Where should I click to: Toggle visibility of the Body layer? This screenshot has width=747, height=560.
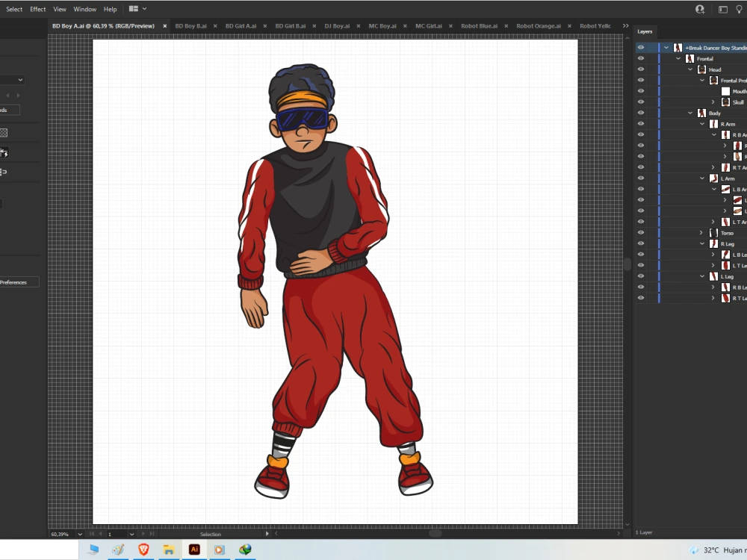pos(641,113)
